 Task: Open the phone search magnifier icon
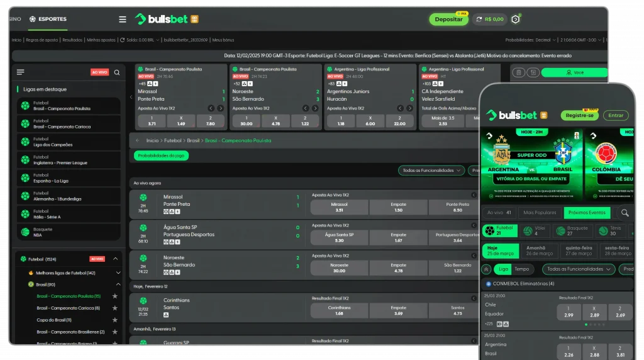[625, 213]
